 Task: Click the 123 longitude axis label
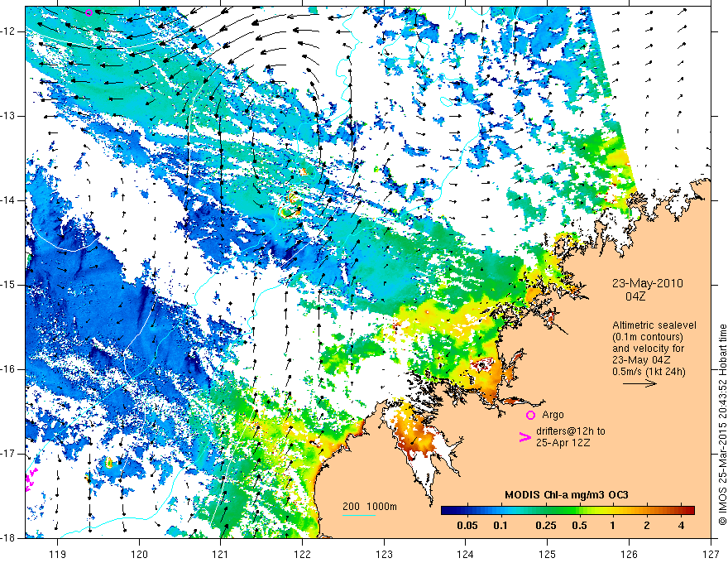384,554
